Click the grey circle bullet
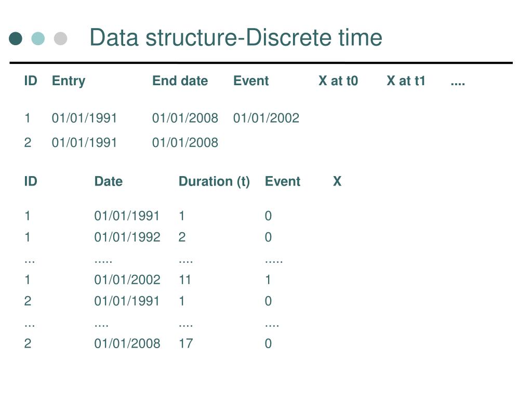 (60, 38)
